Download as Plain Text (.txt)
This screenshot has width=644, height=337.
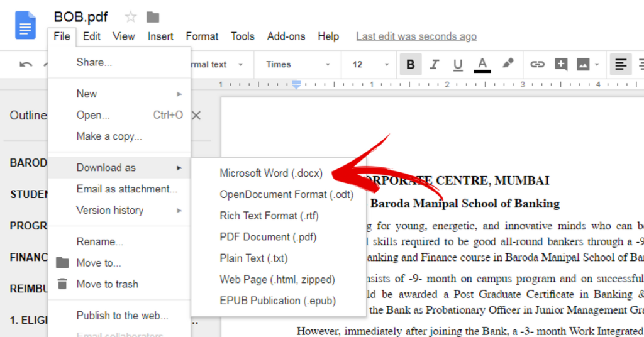tap(279, 258)
